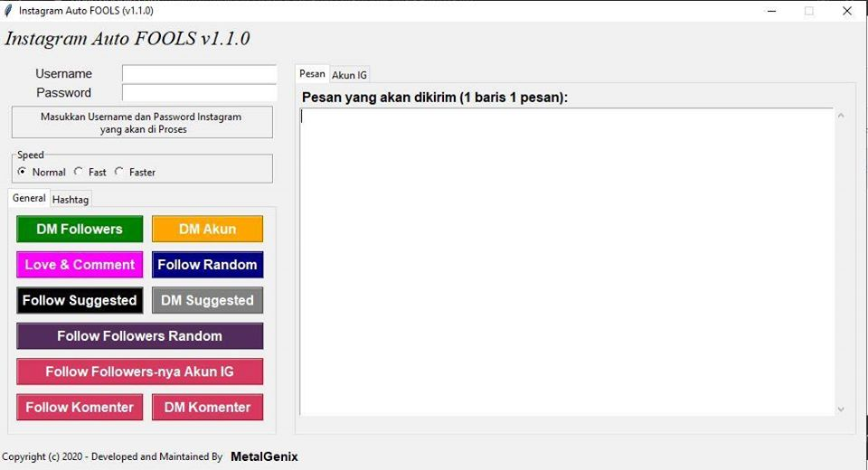The image size is (868, 470).
Task: Click the Instagram Auto FOOLS v1.1.0 heading
Action: click(x=127, y=38)
